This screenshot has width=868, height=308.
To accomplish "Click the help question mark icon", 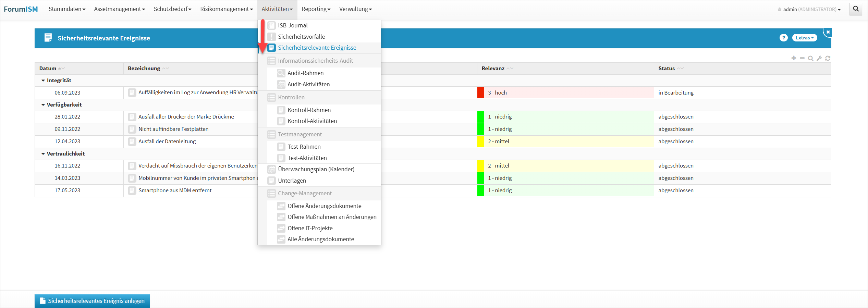I will click(x=783, y=38).
